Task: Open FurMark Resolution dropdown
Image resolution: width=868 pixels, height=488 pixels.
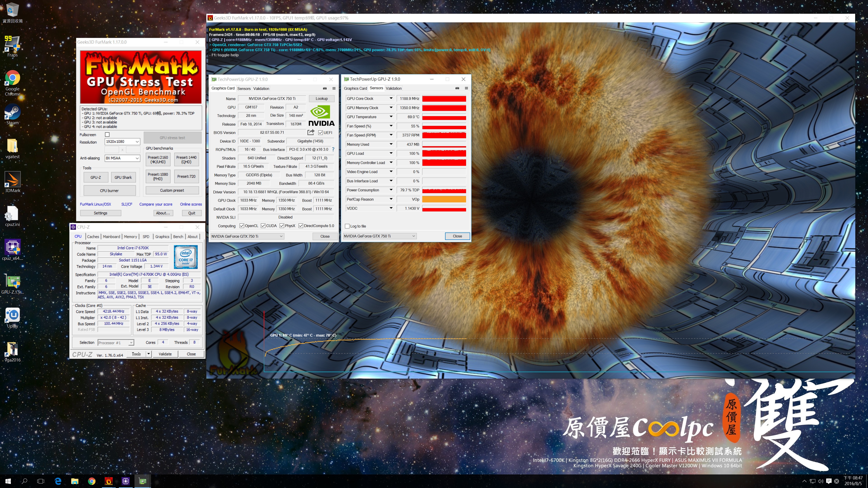Action: (122, 142)
